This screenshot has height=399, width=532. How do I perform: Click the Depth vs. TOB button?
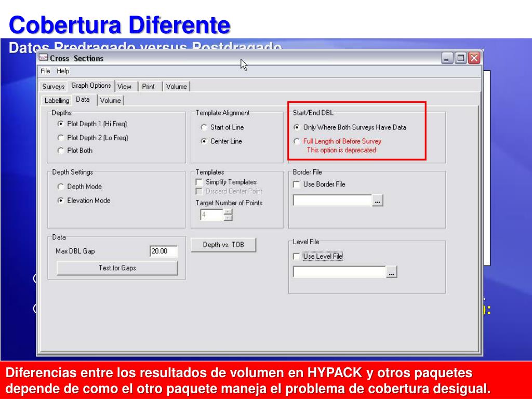223,245
